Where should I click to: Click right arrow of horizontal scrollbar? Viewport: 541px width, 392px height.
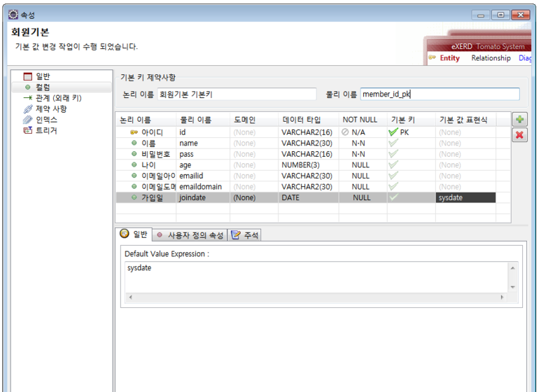pyautogui.click(x=502, y=297)
